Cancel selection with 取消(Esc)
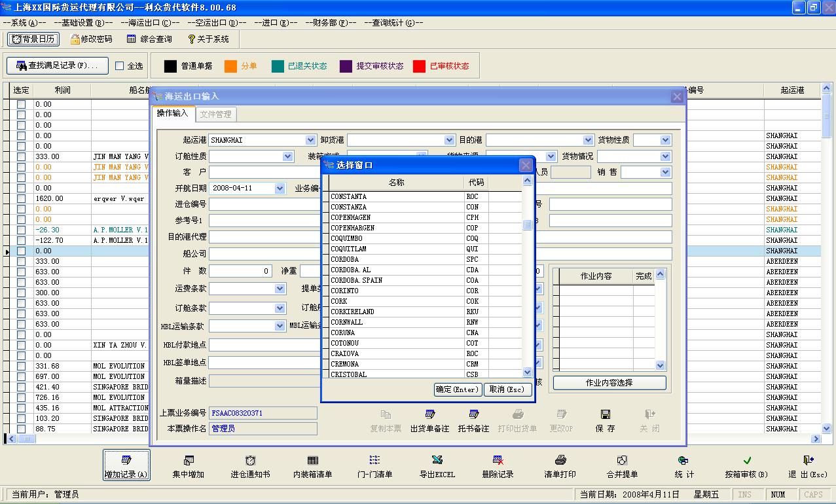 [x=507, y=389]
